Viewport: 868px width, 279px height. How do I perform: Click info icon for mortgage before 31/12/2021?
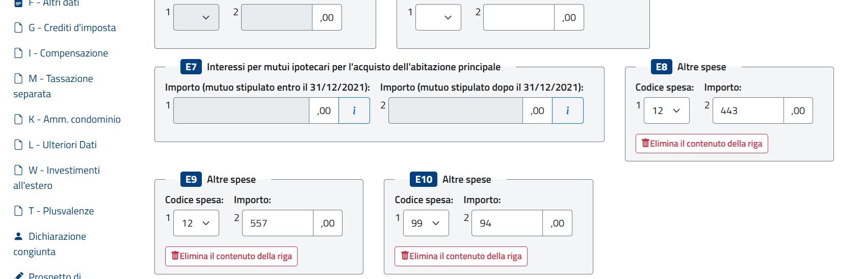coord(354,110)
